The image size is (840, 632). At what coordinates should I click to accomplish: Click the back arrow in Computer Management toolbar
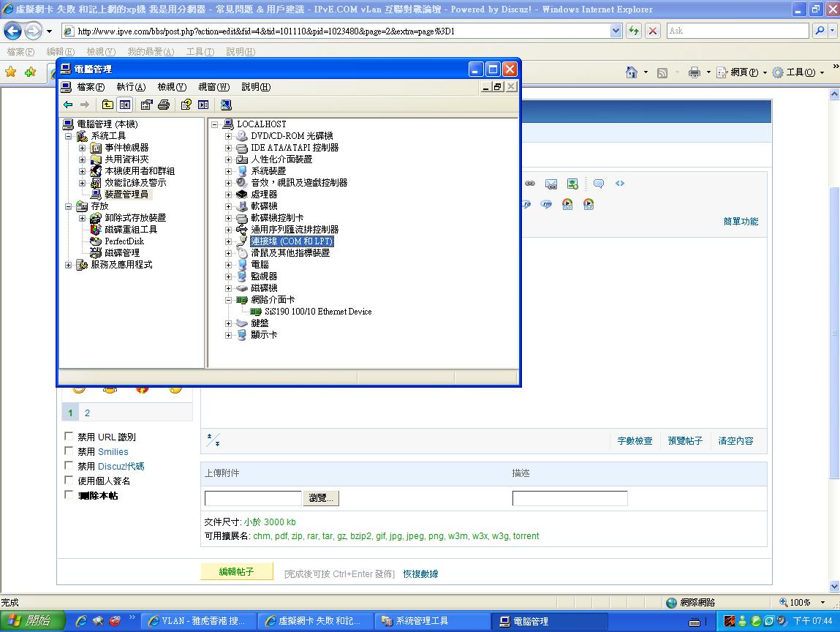point(68,105)
